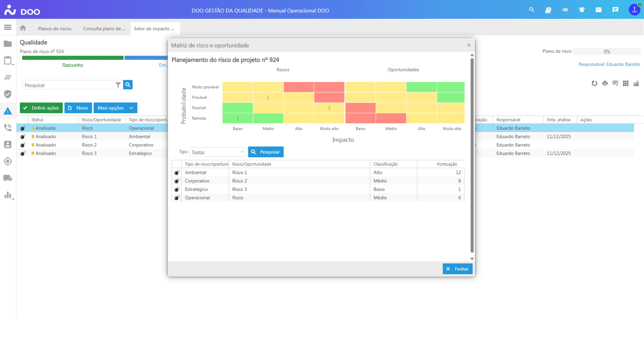The height and width of the screenshot is (344, 644).
Task: Switch to Consulta plano de tab
Action: click(x=104, y=29)
